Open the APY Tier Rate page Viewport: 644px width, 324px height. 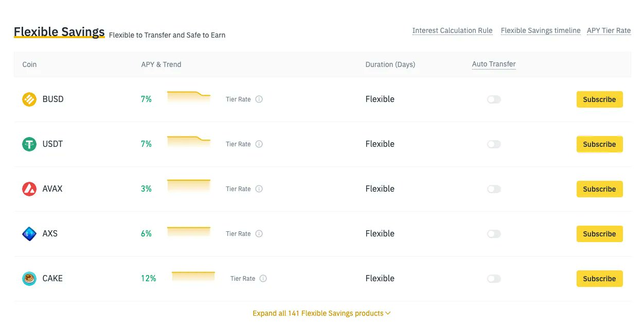(609, 30)
